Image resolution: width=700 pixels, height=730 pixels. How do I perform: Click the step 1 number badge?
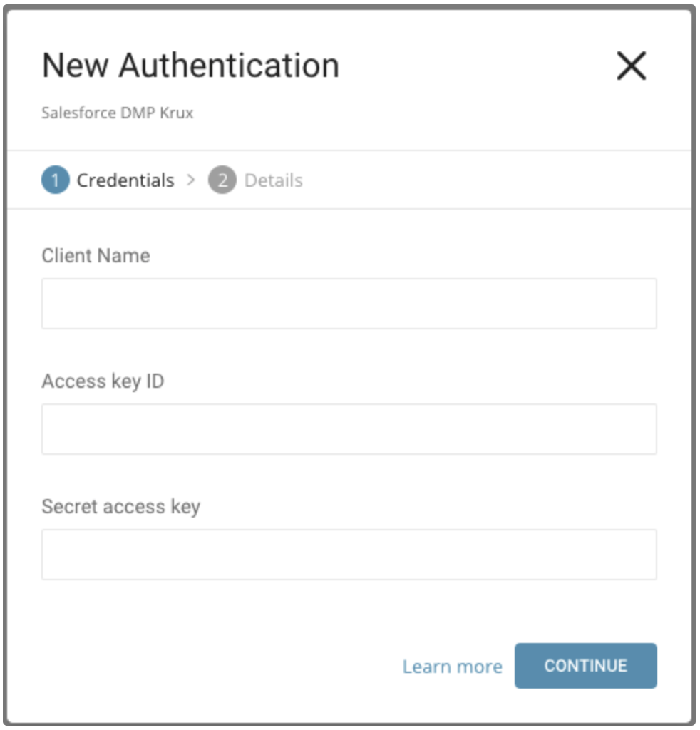pos(56,180)
